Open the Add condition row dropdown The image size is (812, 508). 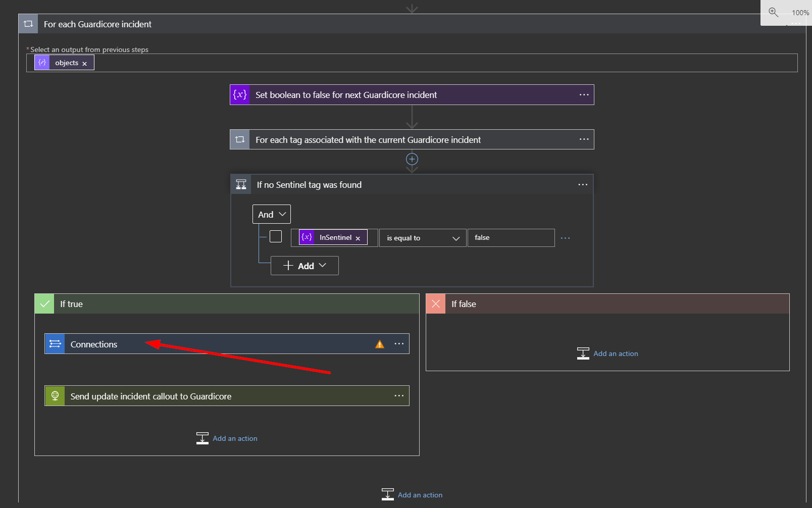(x=304, y=266)
